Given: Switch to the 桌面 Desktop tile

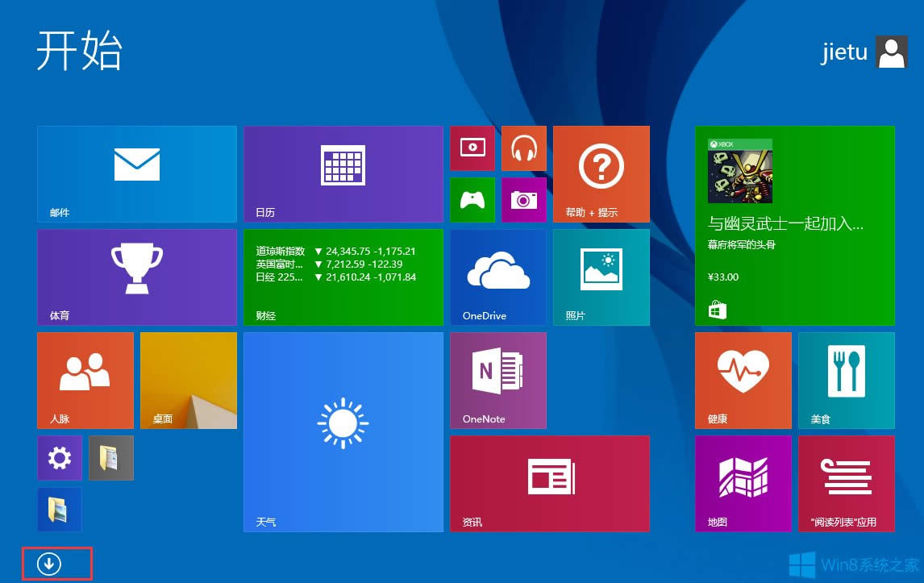Looking at the screenshot, I should click(x=188, y=380).
